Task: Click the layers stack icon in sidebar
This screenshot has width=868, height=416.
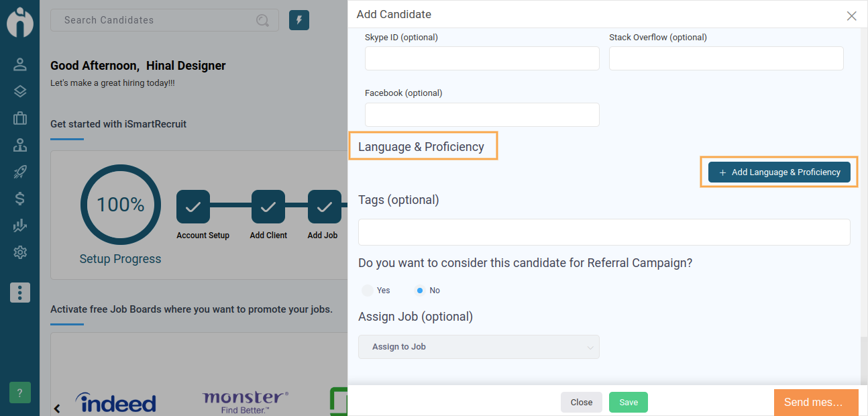Action: (20, 91)
